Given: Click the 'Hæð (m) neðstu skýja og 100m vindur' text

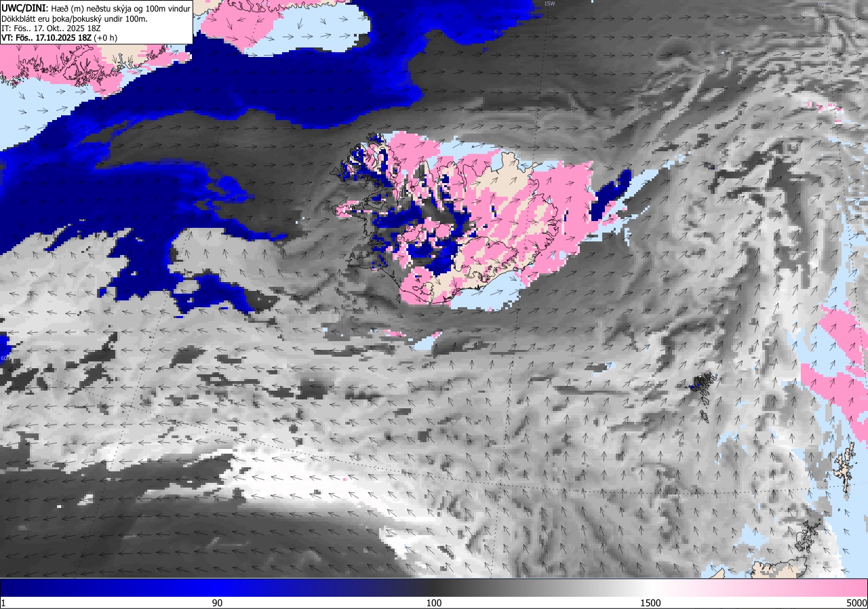Looking at the screenshot, I should pyautogui.click(x=121, y=7).
